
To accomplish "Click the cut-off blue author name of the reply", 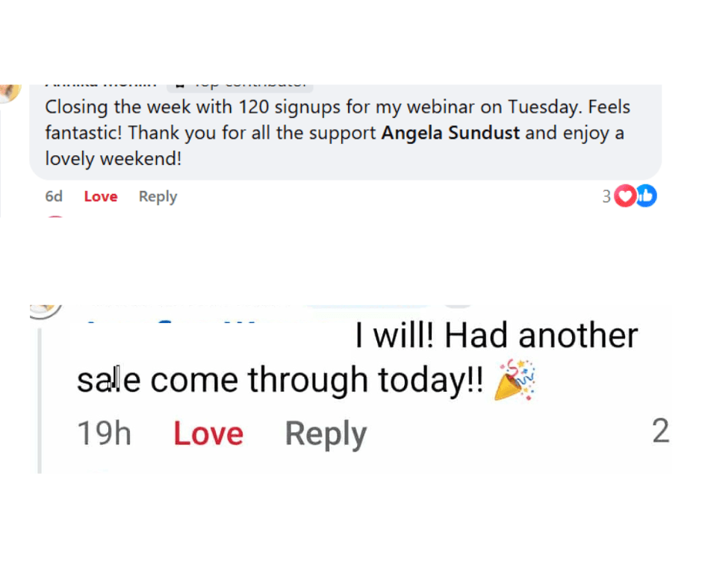I will pos(172,322).
